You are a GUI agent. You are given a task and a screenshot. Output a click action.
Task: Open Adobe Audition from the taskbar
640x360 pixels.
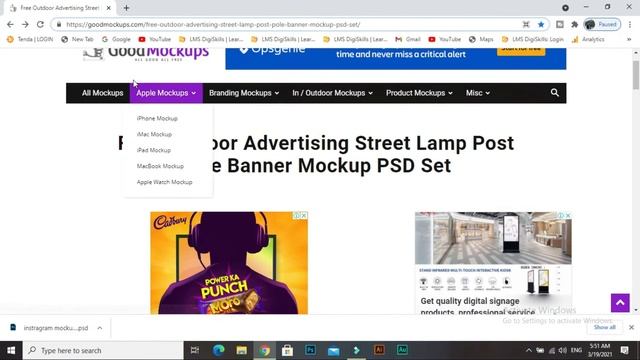[402, 350]
